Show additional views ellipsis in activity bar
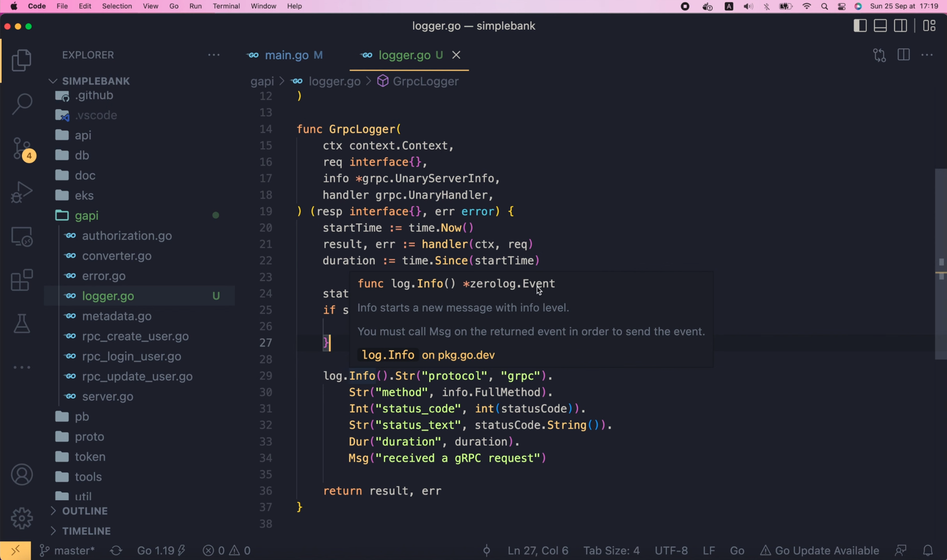The width and height of the screenshot is (947, 560). 22,367
